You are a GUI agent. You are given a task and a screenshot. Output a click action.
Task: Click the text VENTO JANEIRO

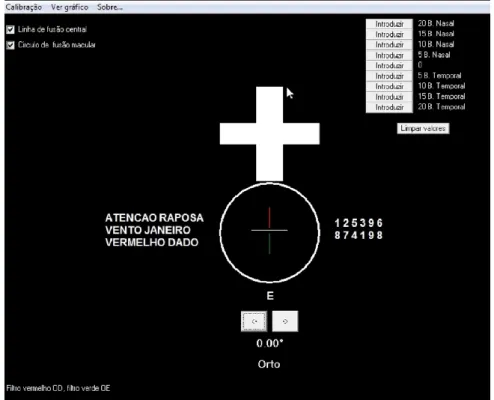(x=148, y=230)
